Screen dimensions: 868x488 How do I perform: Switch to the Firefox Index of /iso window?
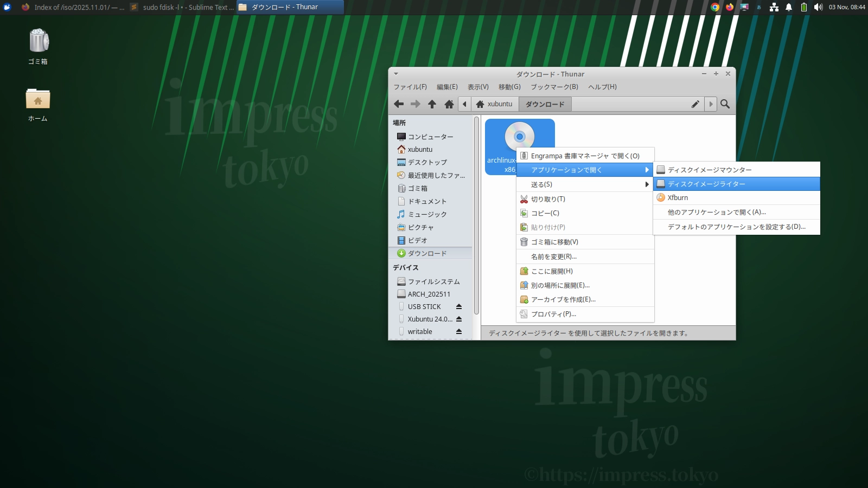(72, 7)
